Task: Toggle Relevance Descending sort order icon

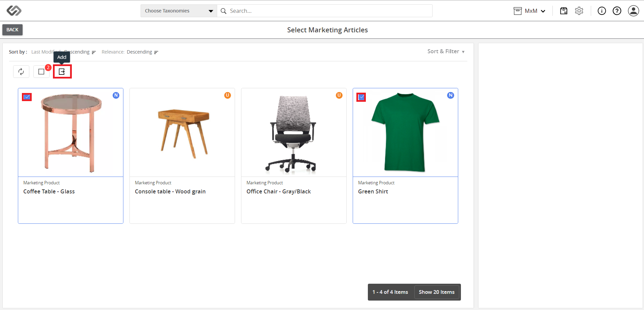Action: 156,52
